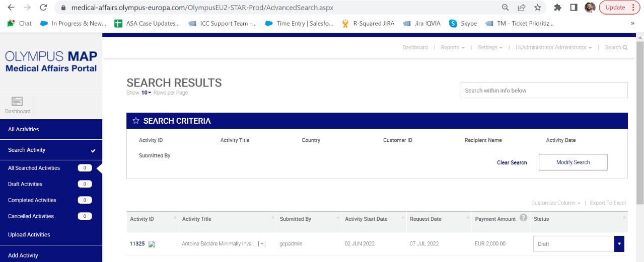Click the Search within info below field
Viewport: 644px width, 262px height.
(x=544, y=91)
